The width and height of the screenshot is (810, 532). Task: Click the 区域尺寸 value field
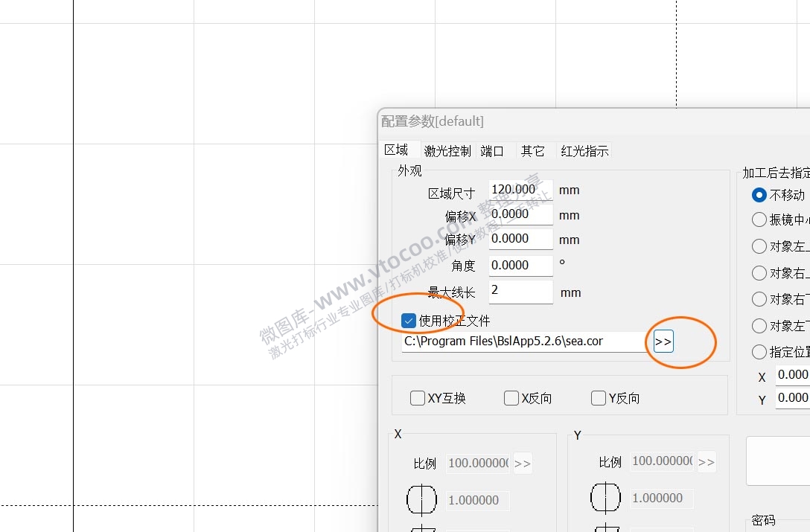[x=520, y=189]
